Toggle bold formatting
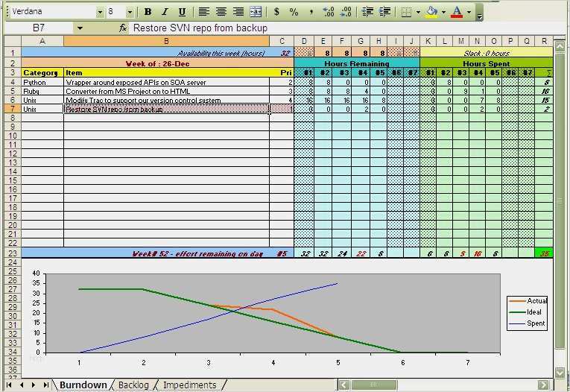Screen dimensions: 570x392 [148, 12]
